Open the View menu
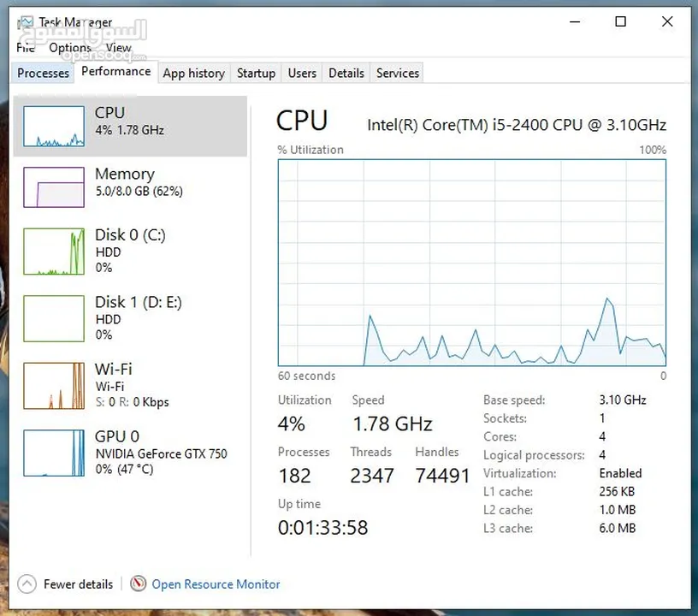Screen dimensions: 698x616 pos(118,47)
